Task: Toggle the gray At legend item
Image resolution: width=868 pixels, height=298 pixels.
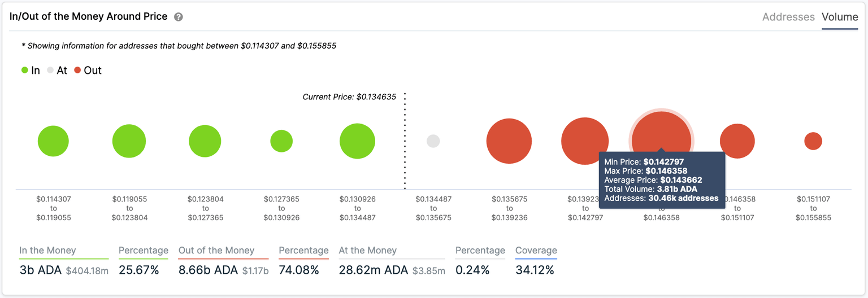Action: click(x=57, y=71)
